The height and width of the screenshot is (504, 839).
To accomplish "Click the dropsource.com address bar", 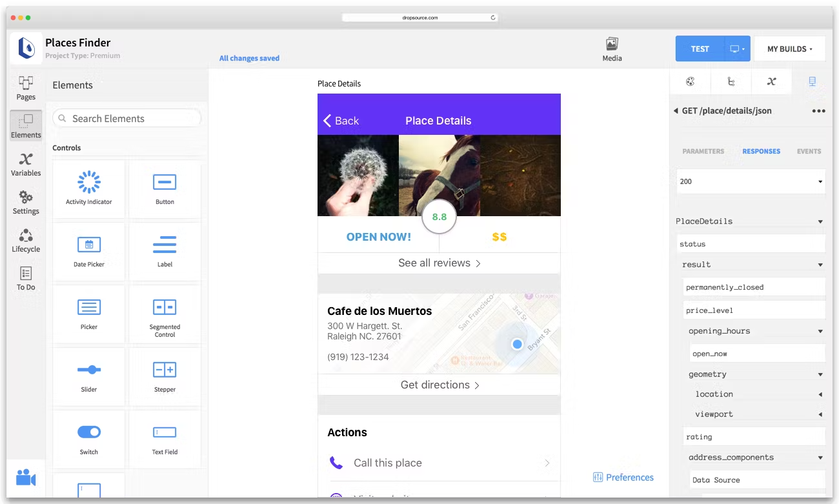I will 419,17.
